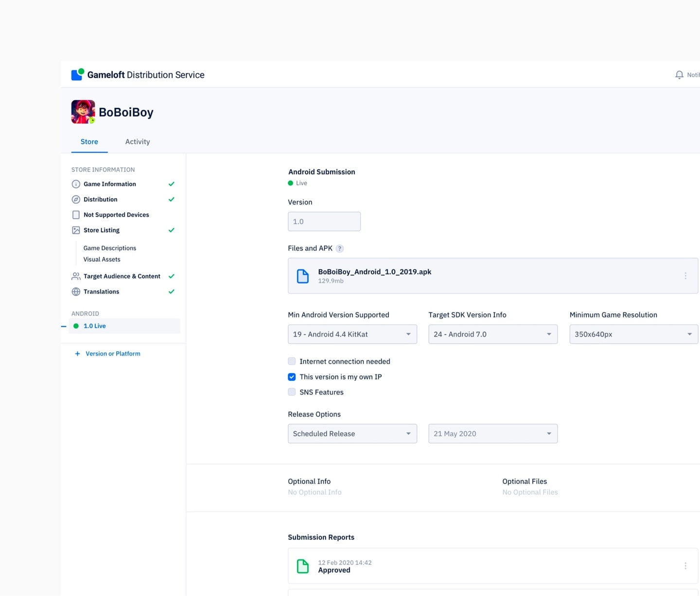Expand Min Android Version Supported dropdown
The image size is (700, 596).
(352, 334)
